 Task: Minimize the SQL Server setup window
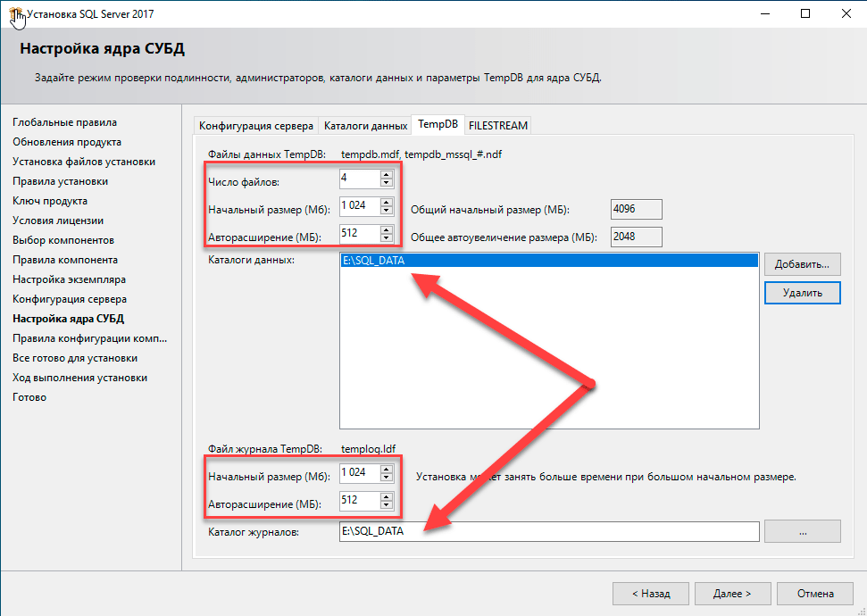pos(764,13)
